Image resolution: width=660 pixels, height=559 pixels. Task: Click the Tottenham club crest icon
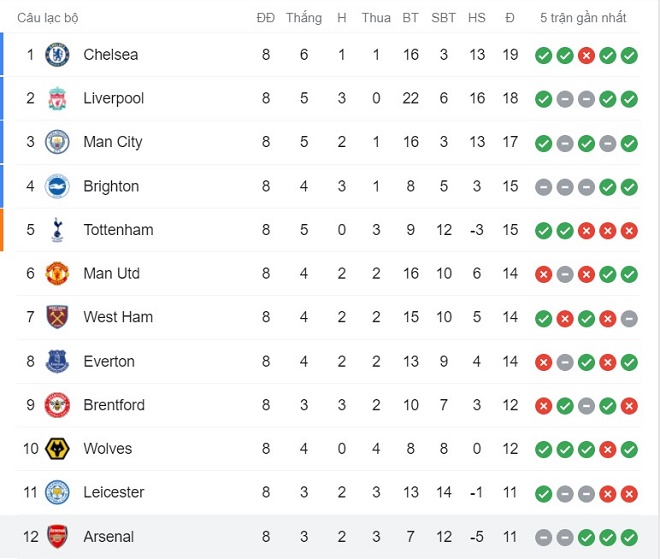(x=57, y=230)
